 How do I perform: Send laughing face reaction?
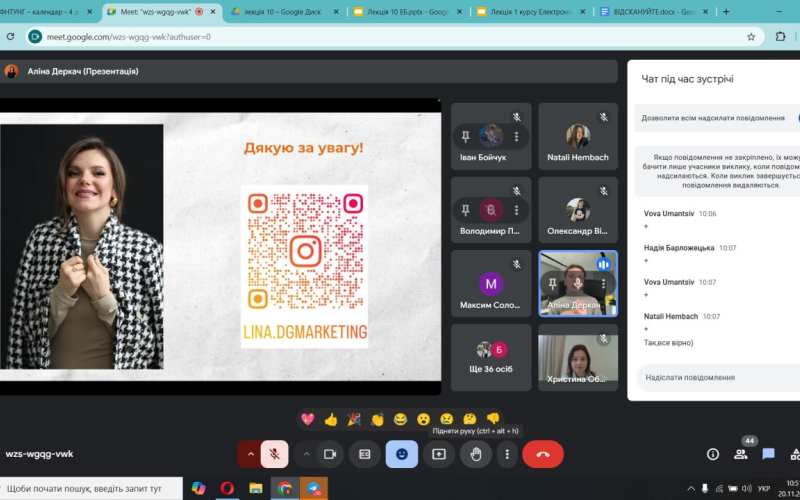401,419
